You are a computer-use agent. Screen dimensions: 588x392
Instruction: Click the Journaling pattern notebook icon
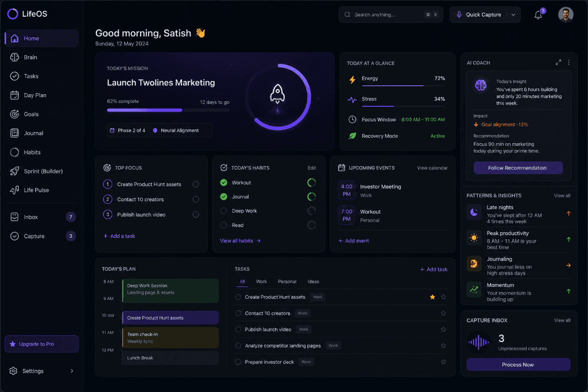click(474, 264)
